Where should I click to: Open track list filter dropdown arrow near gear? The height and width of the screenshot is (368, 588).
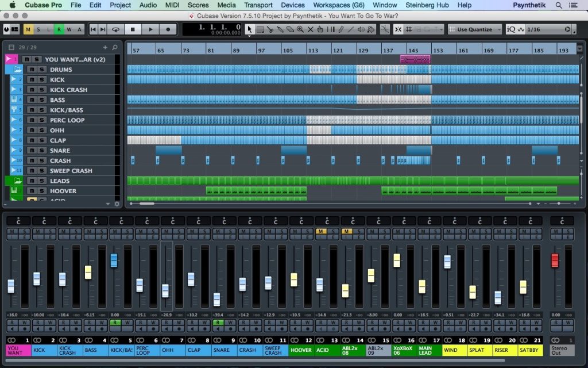pos(108,204)
